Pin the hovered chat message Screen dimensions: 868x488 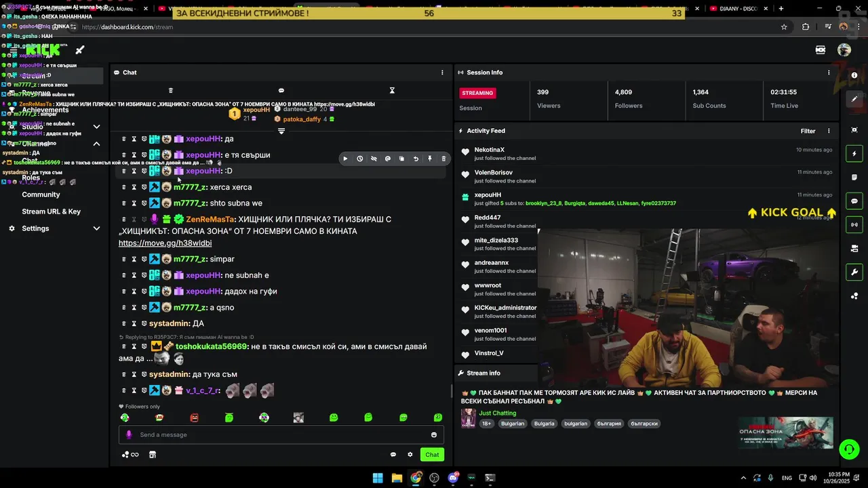tap(429, 159)
